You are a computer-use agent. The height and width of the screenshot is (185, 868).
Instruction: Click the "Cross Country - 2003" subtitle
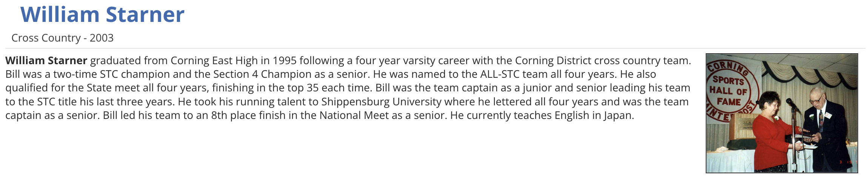[x=62, y=38]
